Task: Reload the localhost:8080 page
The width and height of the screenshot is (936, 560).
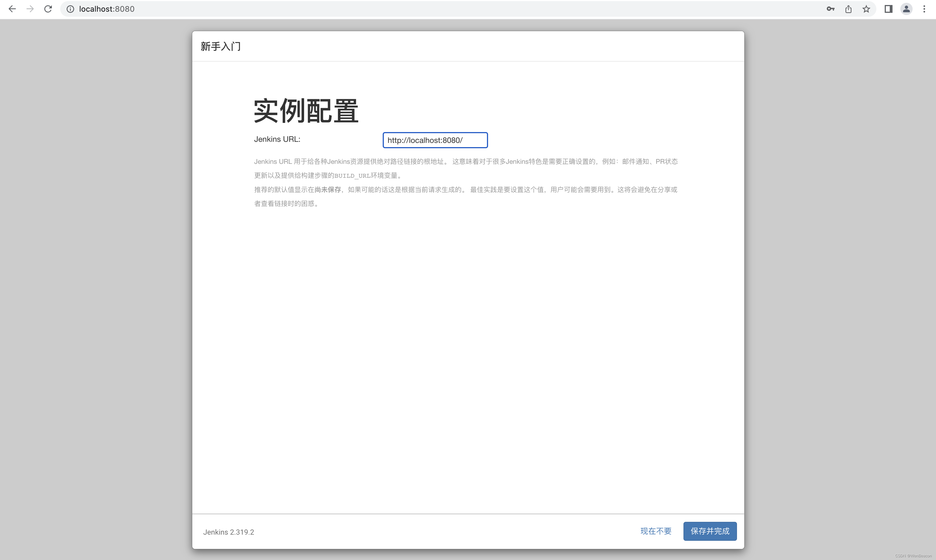Action: 48,9
